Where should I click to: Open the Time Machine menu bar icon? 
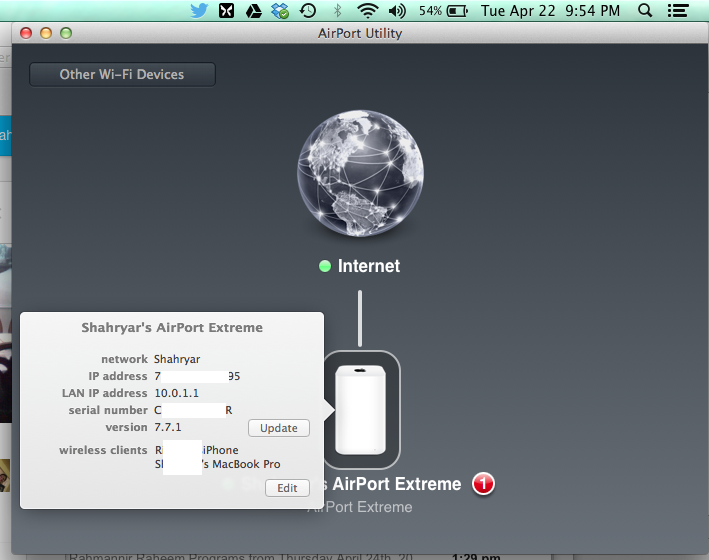click(308, 10)
